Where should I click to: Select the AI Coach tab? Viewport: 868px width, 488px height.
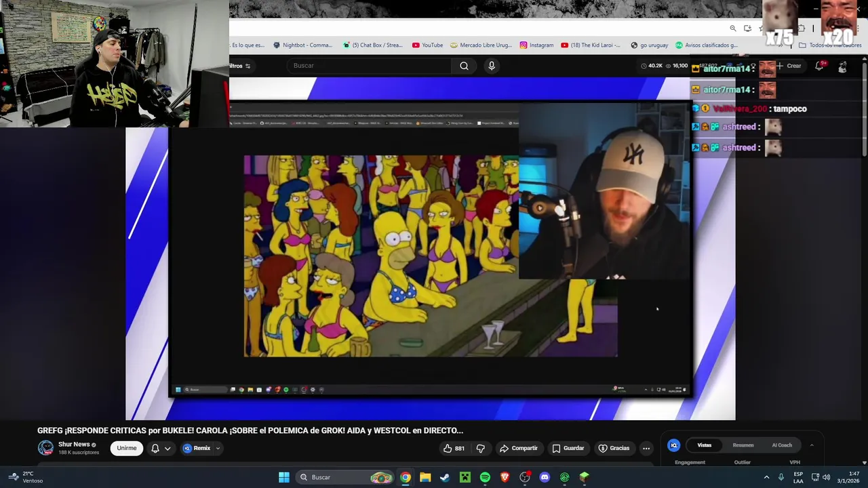pos(782,445)
